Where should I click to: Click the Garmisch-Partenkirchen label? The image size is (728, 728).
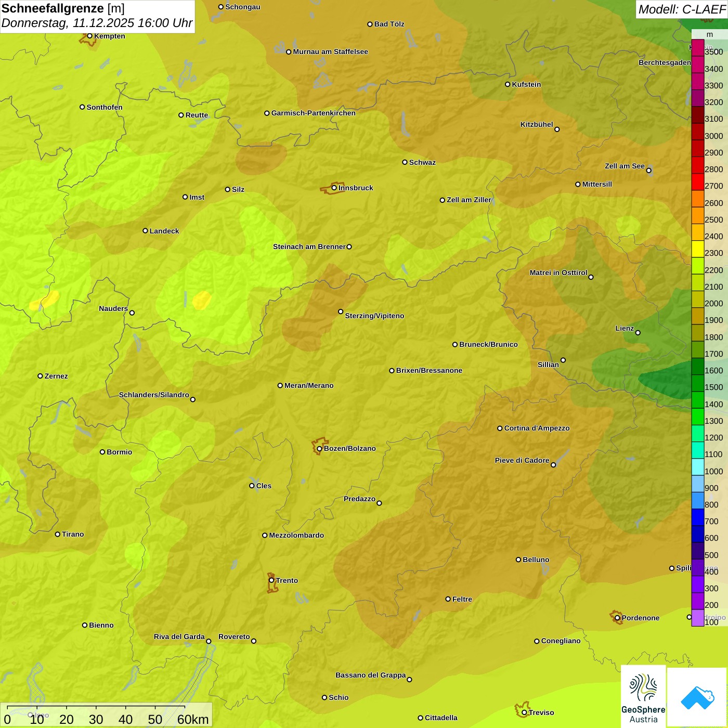click(314, 113)
